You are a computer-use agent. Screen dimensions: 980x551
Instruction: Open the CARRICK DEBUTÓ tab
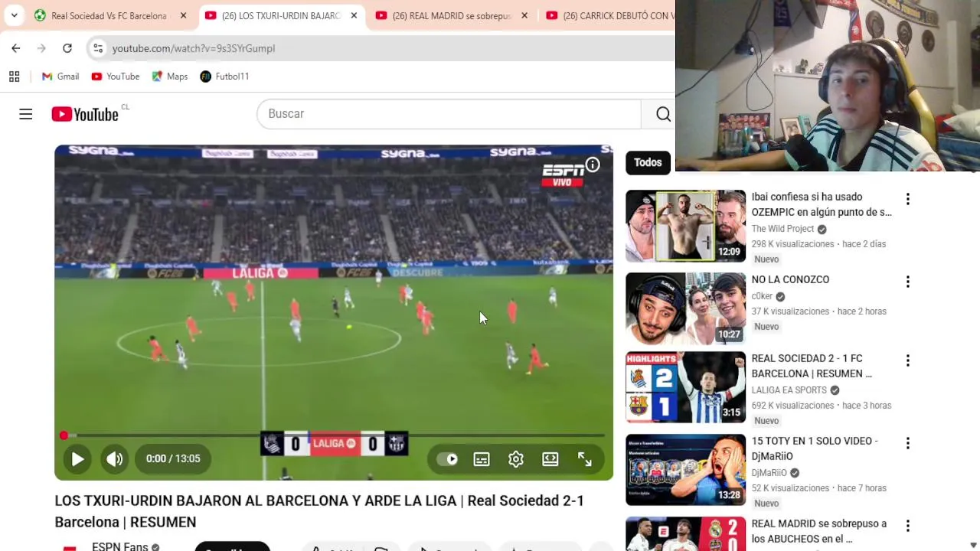(x=610, y=16)
